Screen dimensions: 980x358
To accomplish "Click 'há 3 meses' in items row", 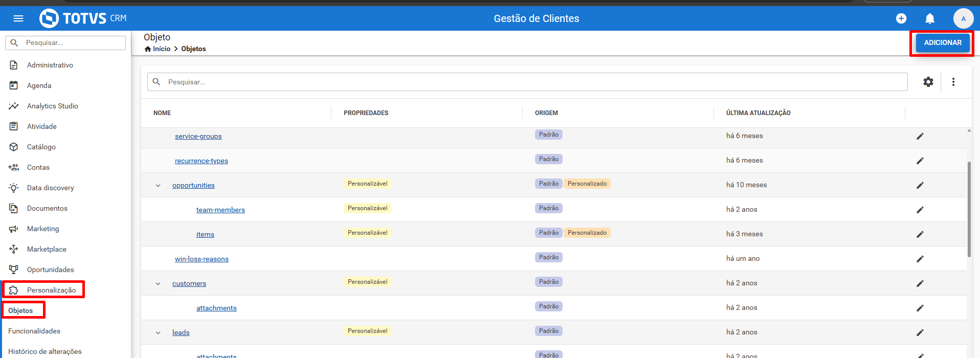I will click(x=744, y=234).
